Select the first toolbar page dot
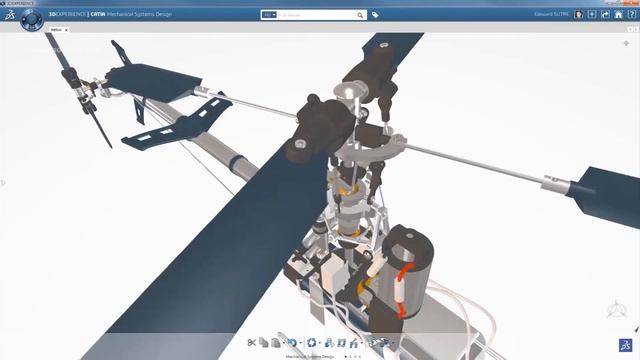Viewport: 640px width, 360px height. pos(346,357)
